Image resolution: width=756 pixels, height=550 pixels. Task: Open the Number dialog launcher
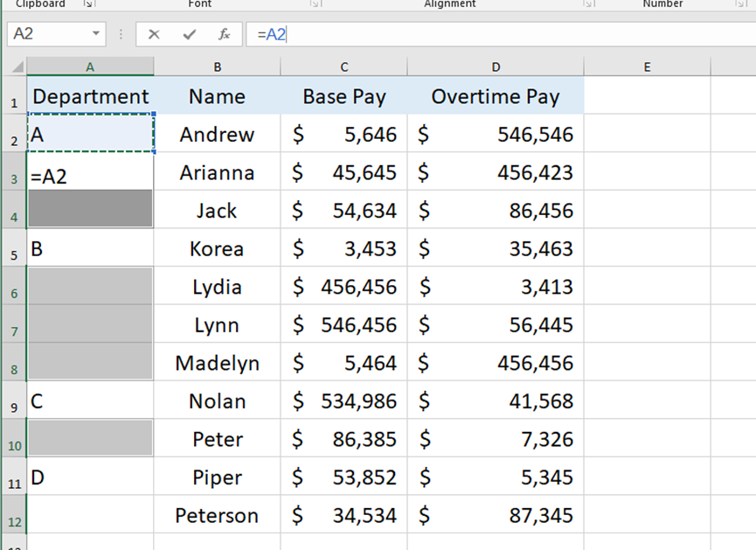740,3
